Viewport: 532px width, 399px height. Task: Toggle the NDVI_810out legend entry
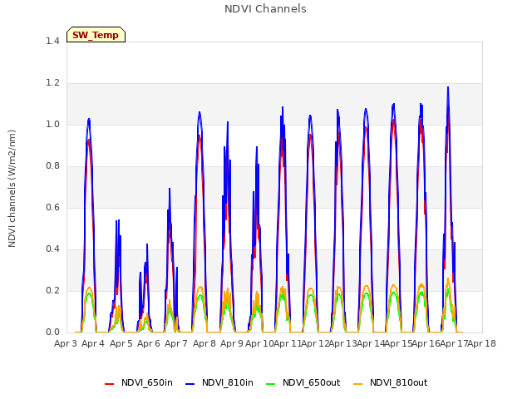pos(390,382)
